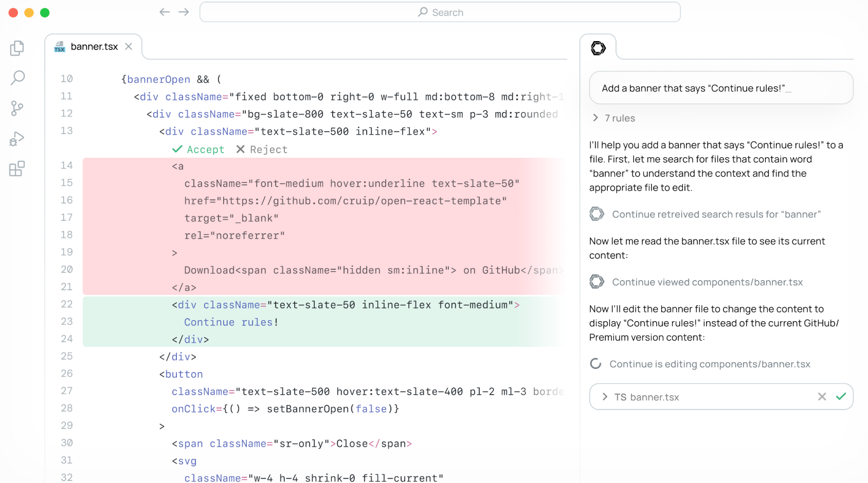Viewport: 868px width, 483px height.
Task: Click the top Search bar
Action: [440, 12]
